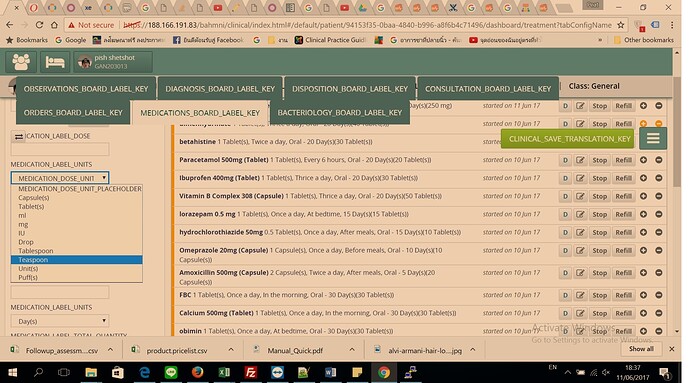Switch to CONSULTATION_BOARD_LABEL_KEY tab
Screen dimensions: 690x383
pos(488,88)
